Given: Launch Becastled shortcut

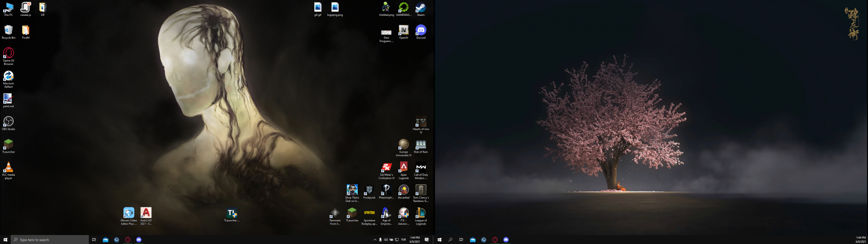Looking at the screenshot, I should [x=404, y=192].
